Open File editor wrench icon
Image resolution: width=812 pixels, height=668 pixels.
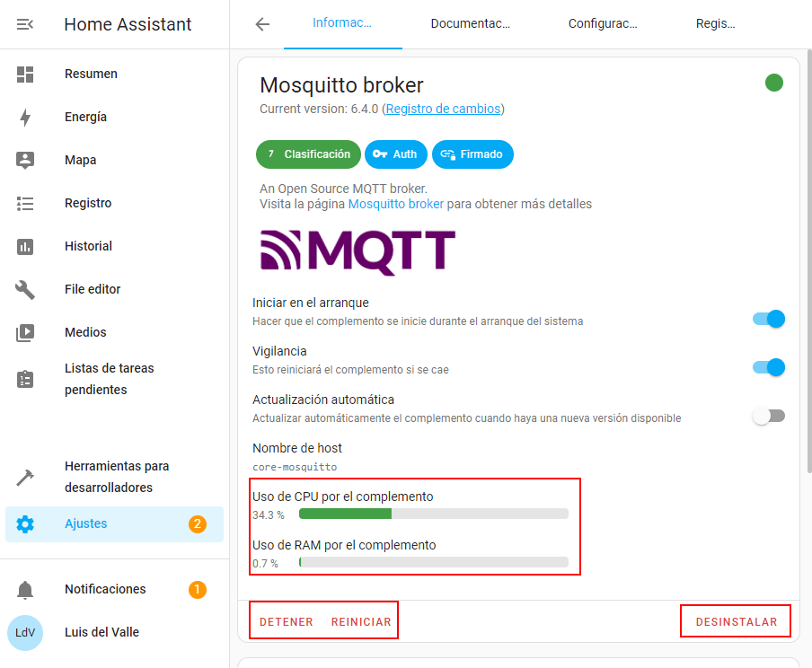(25, 290)
